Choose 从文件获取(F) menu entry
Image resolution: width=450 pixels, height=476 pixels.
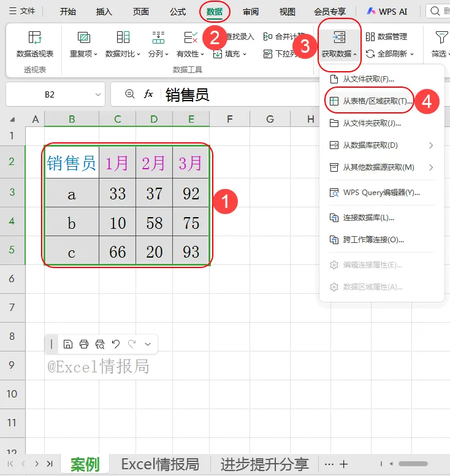coord(382,79)
